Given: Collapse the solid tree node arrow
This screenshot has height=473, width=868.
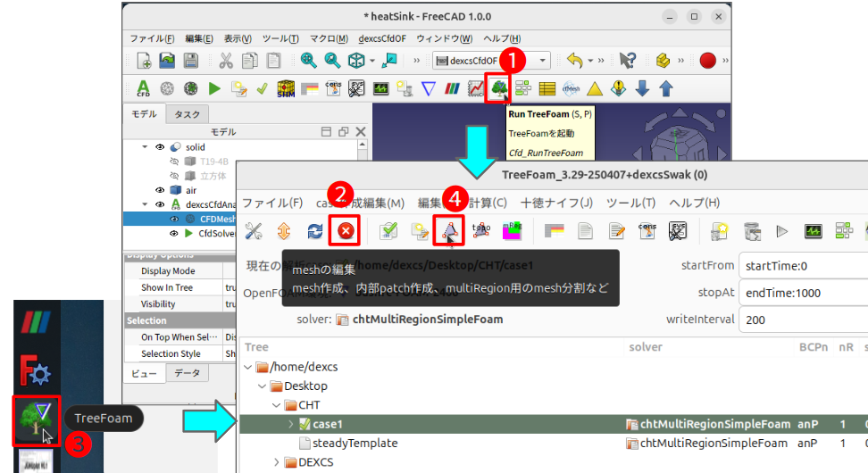Looking at the screenshot, I should coord(145,147).
